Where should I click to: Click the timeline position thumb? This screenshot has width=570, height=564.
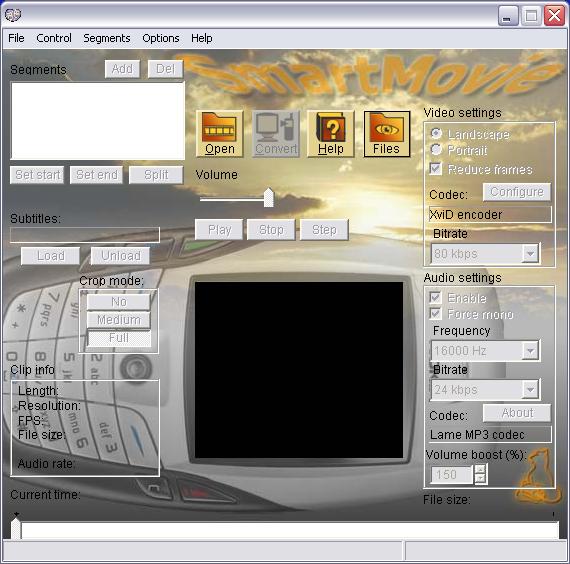tap(16, 528)
